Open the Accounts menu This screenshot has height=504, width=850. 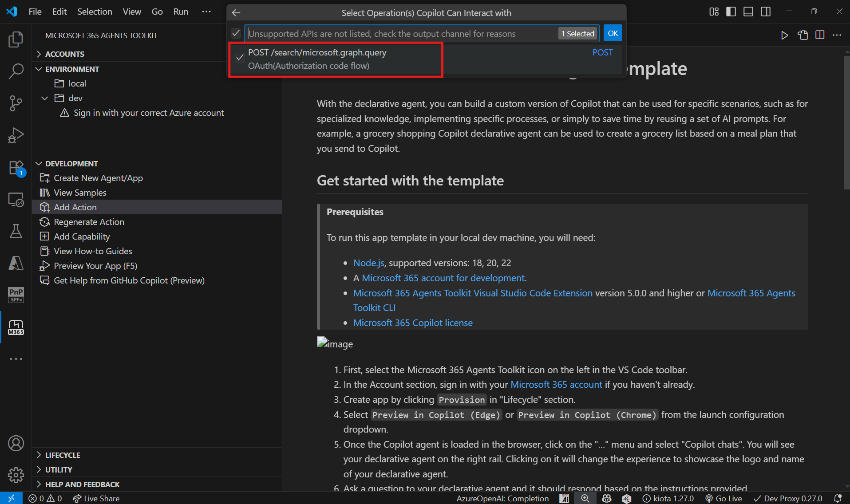point(16,443)
